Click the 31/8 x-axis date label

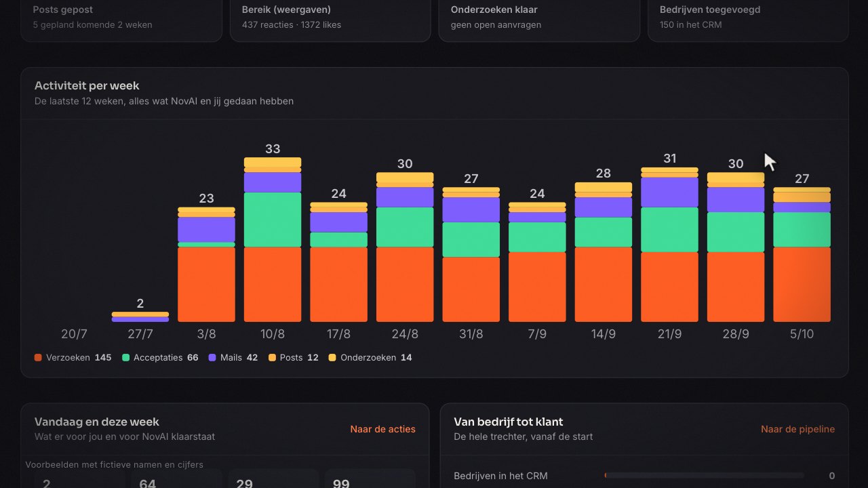tap(471, 334)
